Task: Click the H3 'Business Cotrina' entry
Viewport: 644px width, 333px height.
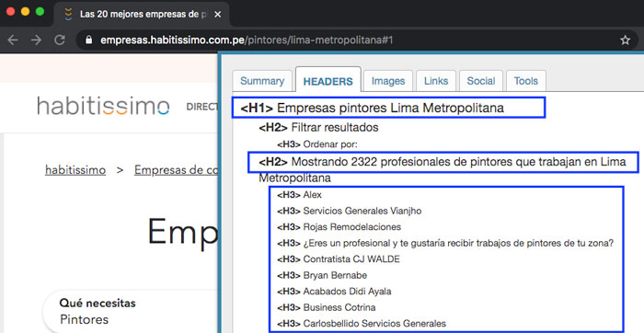Action: click(x=326, y=307)
